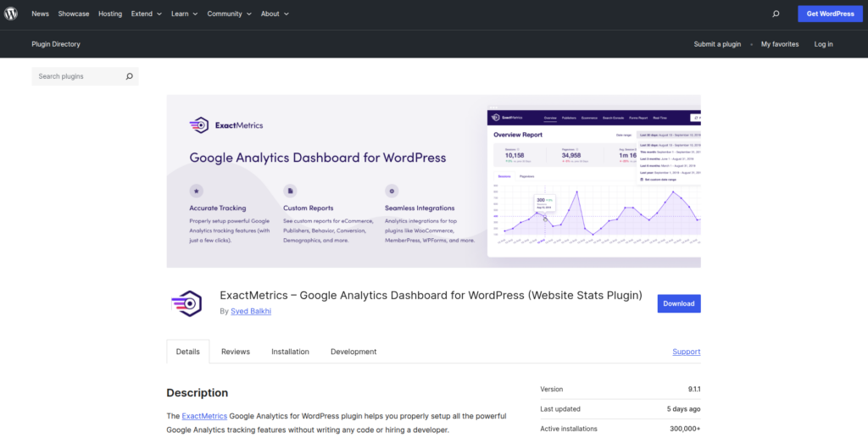Click the Download button
Viewport: 868px width, 438px height.
[x=679, y=303]
